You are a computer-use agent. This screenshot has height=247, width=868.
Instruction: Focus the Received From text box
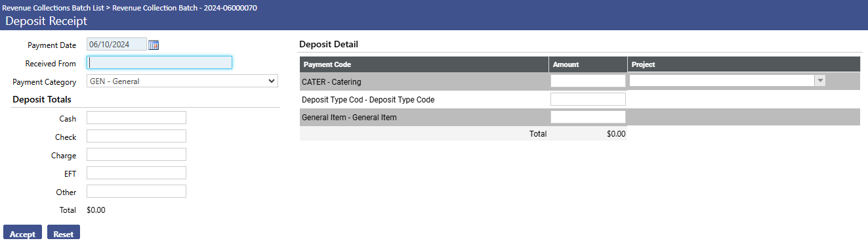(x=159, y=62)
